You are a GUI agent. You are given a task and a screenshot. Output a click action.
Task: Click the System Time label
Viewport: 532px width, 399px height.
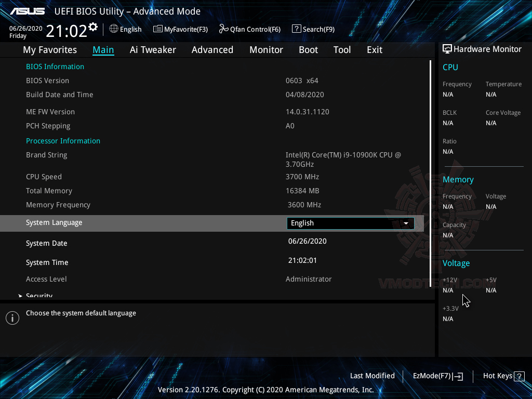pyautogui.click(x=47, y=262)
